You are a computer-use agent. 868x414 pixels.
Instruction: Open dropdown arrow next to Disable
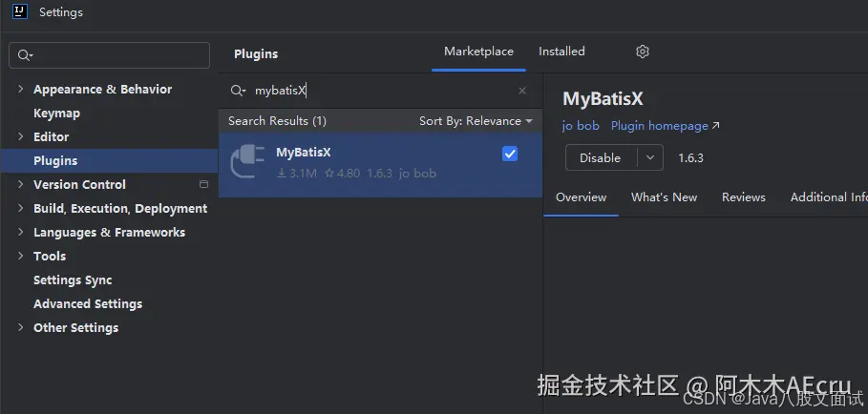650,158
